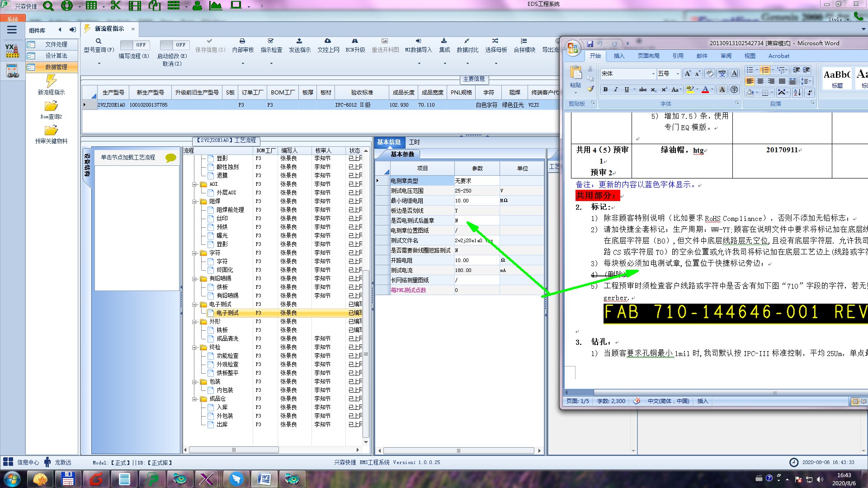Image resolution: width=868 pixels, height=488 pixels.
Task: Toggle justify alignment in Word
Action: point(782,81)
